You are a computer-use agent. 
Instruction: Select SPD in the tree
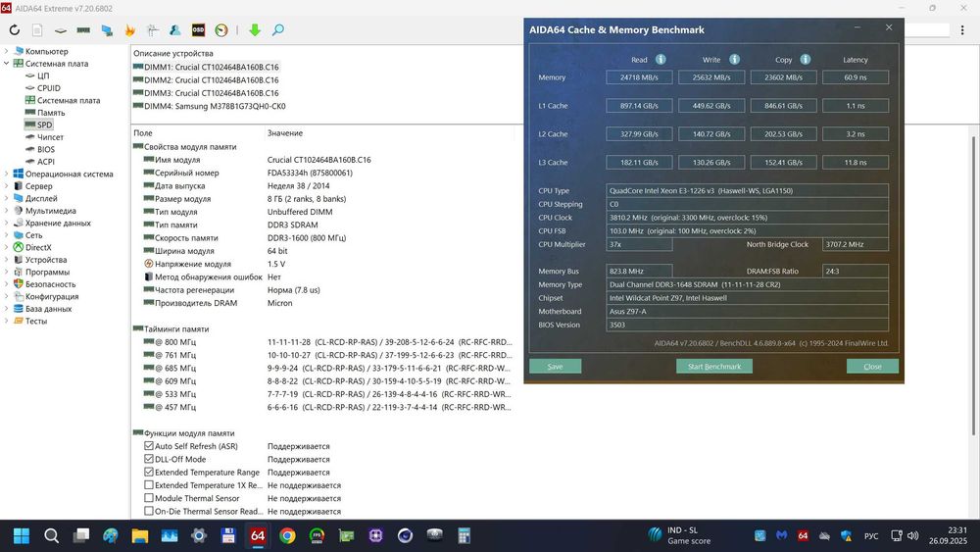(x=44, y=125)
